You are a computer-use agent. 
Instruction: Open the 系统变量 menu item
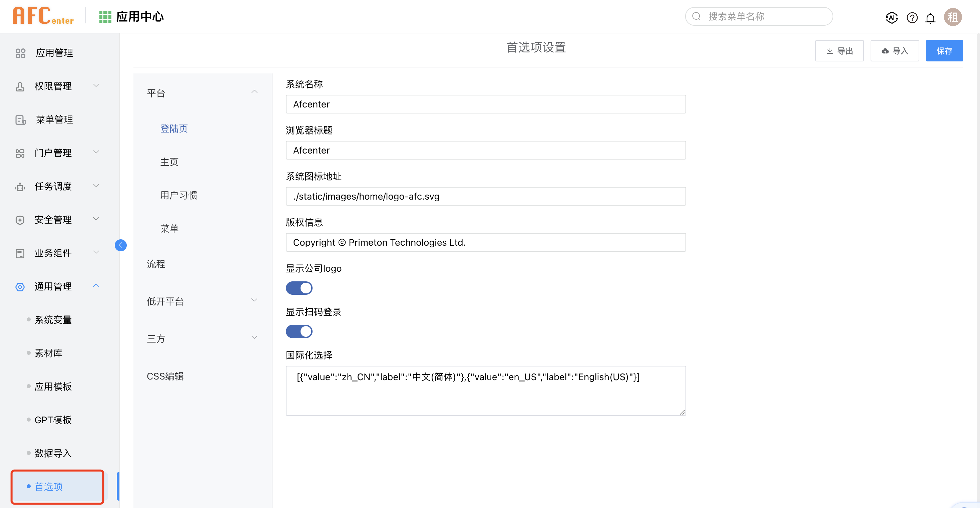(53, 319)
